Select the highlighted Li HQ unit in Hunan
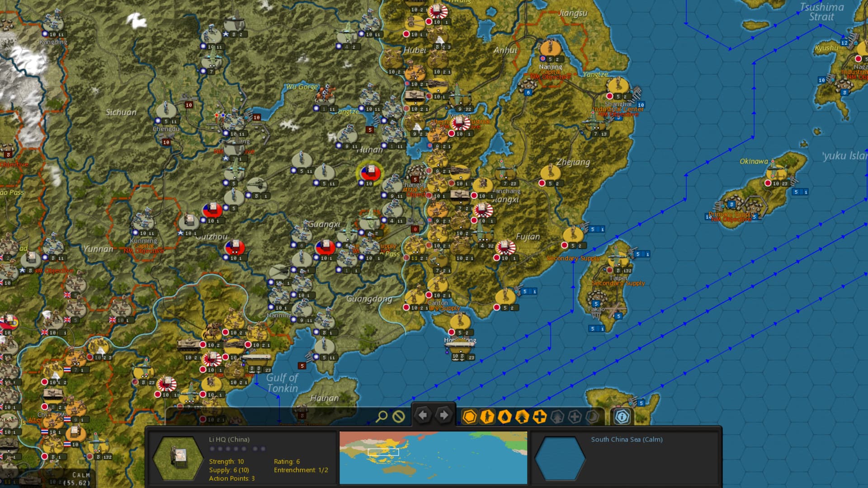 370,173
